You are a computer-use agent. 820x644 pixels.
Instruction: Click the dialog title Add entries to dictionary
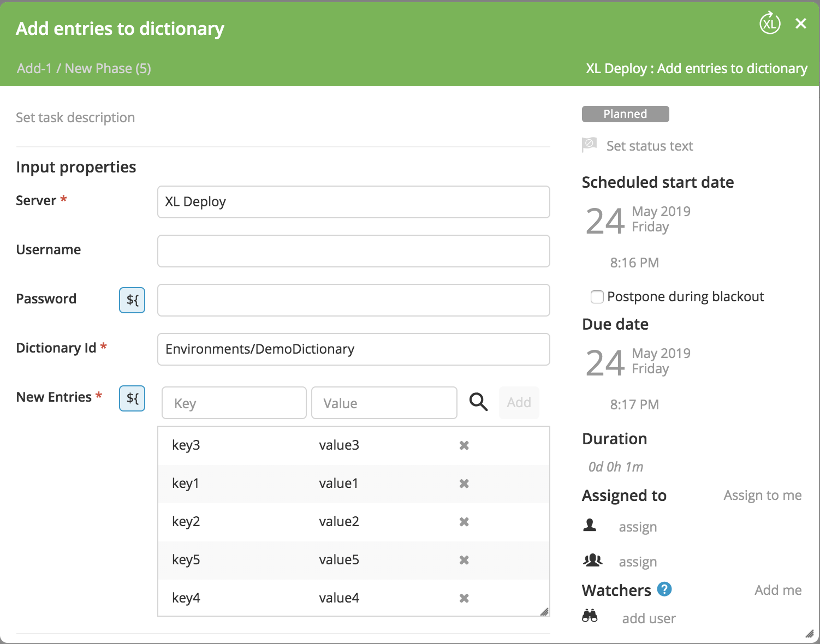point(120,28)
